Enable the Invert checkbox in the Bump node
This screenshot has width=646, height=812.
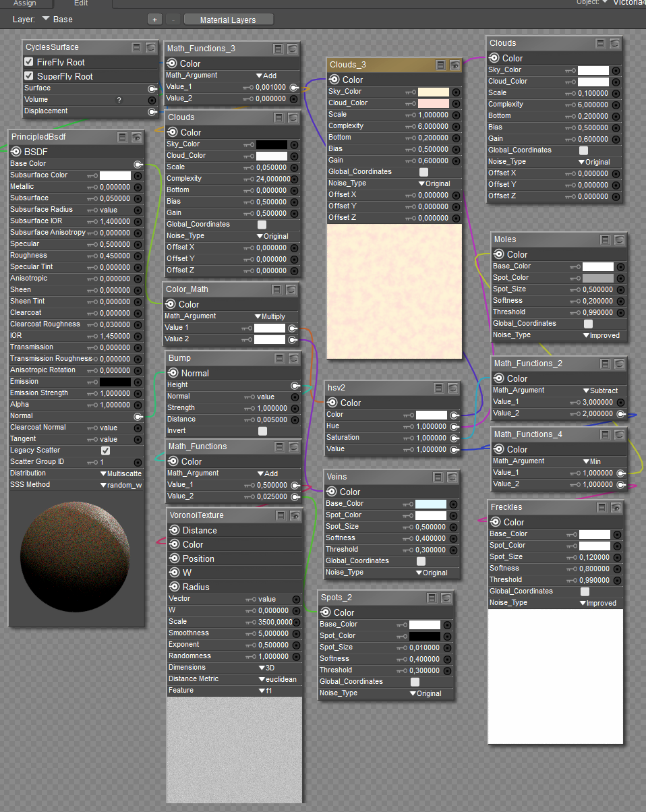click(x=262, y=431)
